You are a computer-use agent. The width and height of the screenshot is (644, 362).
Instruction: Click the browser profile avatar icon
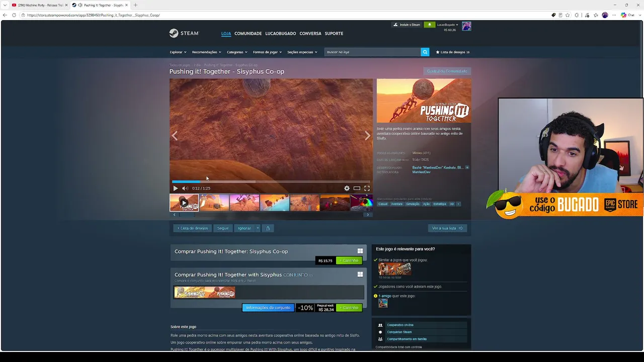605,15
